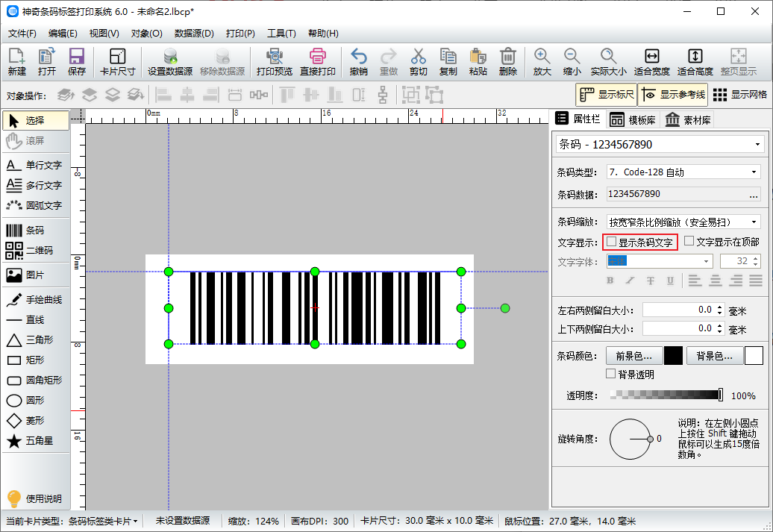The height and width of the screenshot is (532, 773).
Task: Open 打印预览 print preview
Action: 274,62
